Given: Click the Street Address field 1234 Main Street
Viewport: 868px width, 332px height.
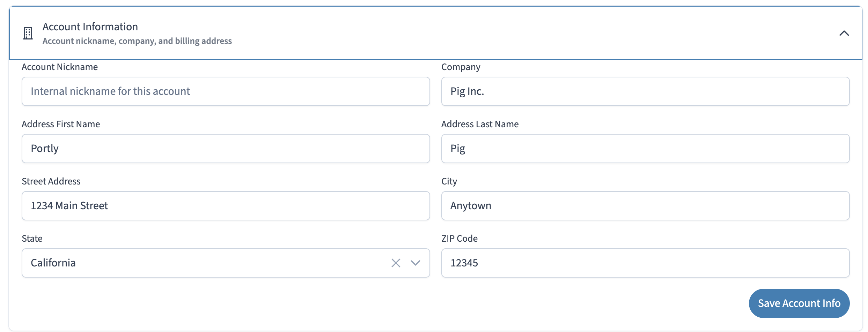Looking at the screenshot, I should (x=226, y=206).
